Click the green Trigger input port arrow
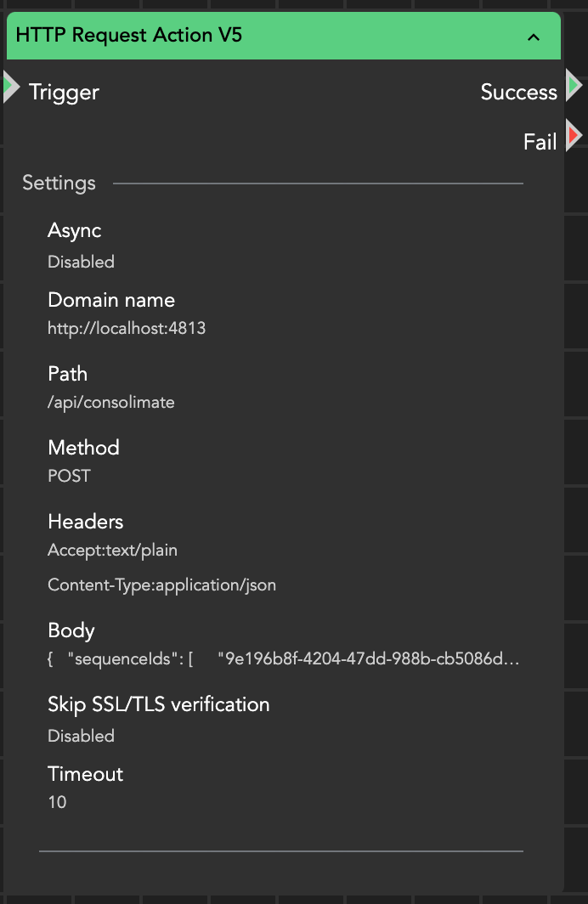The height and width of the screenshot is (904, 588). tap(10, 87)
